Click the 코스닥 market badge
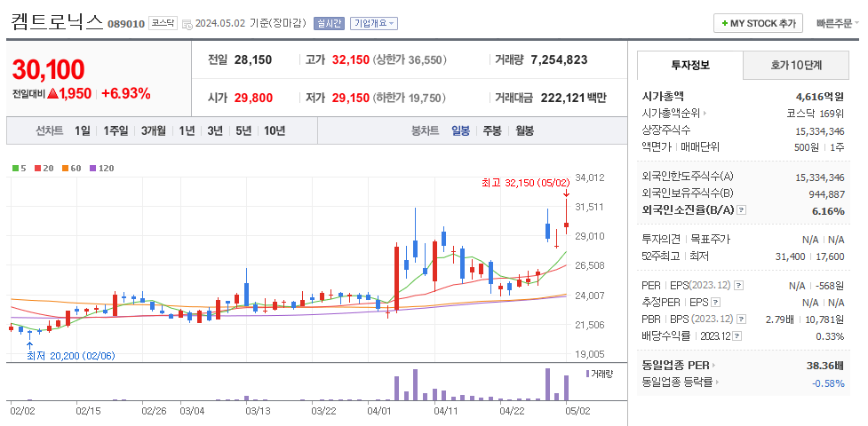868x426 pixels. tap(163, 23)
